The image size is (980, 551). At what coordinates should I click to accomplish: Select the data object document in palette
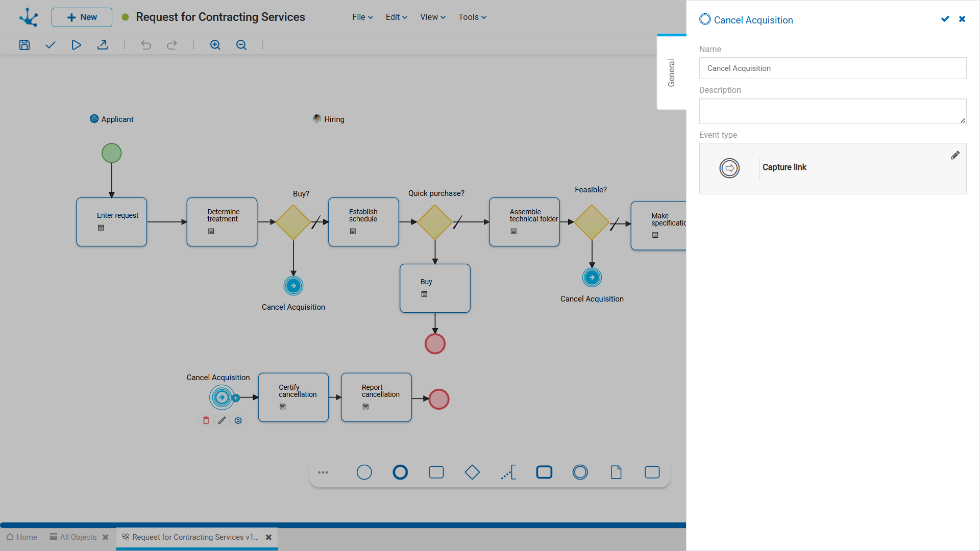point(616,472)
